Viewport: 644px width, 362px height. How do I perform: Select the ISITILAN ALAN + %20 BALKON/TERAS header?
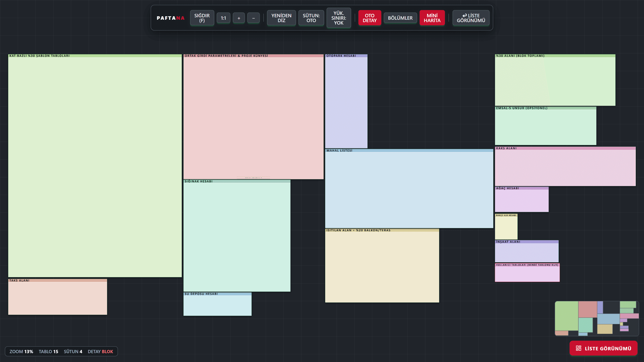[x=382, y=230]
